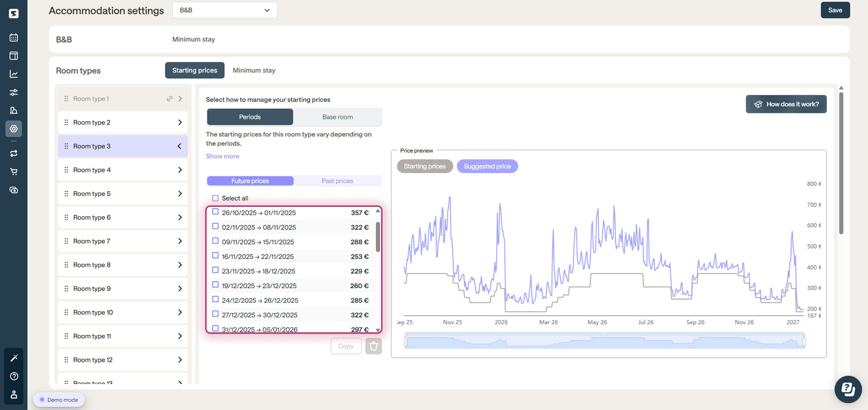Tick the Select all checkbox
Image resolution: width=868 pixels, height=410 pixels.
(x=215, y=198)
